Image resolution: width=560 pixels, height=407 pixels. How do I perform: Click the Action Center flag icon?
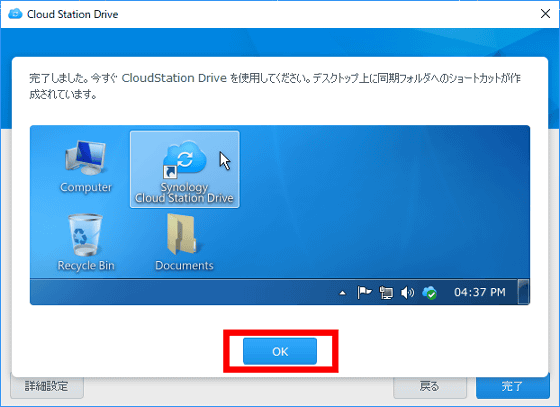(364, 292)
